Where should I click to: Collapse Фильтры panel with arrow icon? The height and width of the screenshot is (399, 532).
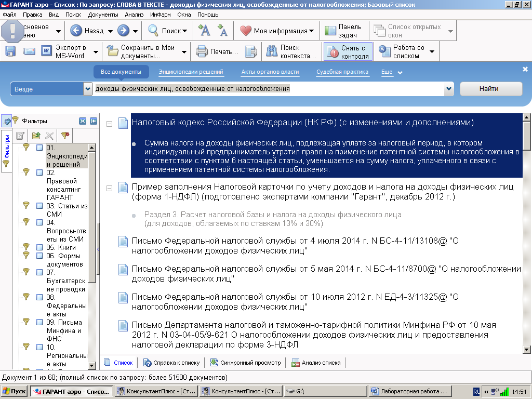coord(94,121)
